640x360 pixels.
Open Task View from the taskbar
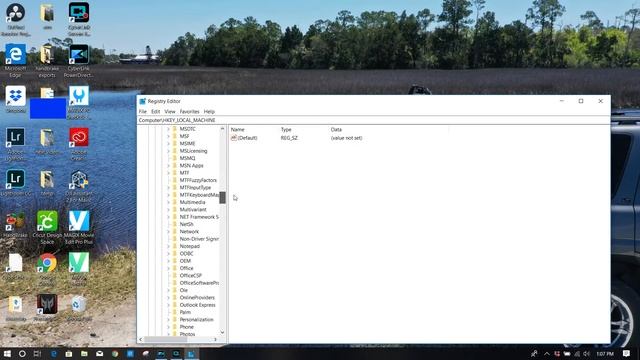pyautogui.click(x=38, y=353)
